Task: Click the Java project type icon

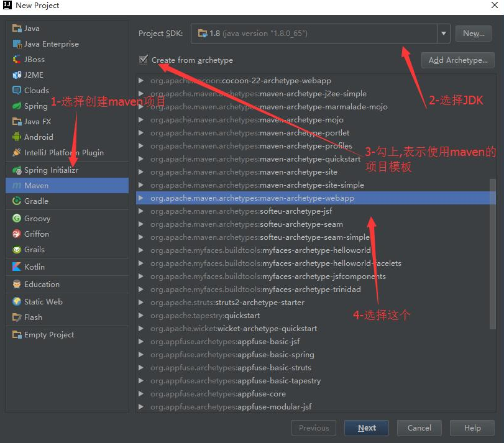Action: click(17, 28)
